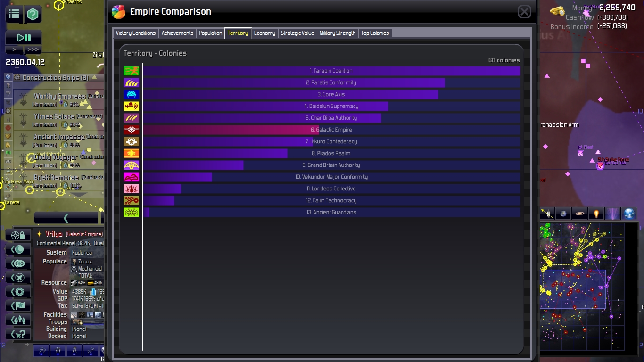Expand the ship question-mark button
Image resolution: width=644 pixels, height=362 pixels.
pos(18,334)
